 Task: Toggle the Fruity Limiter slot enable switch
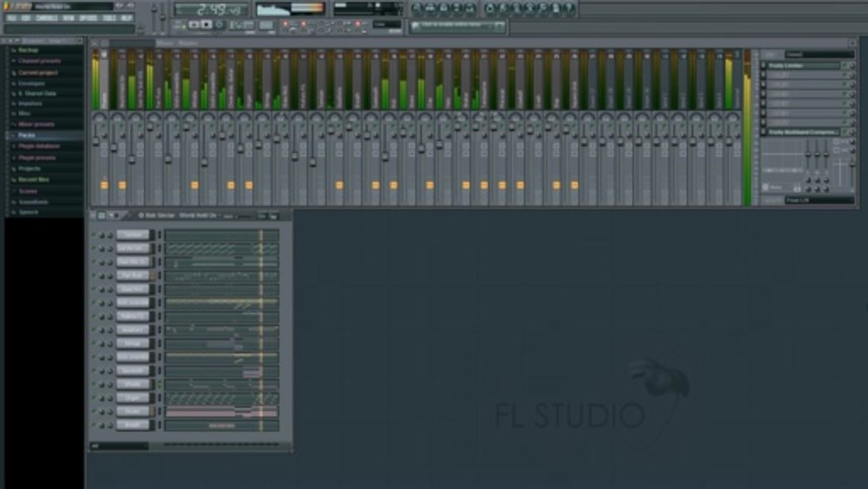point(844,66)
